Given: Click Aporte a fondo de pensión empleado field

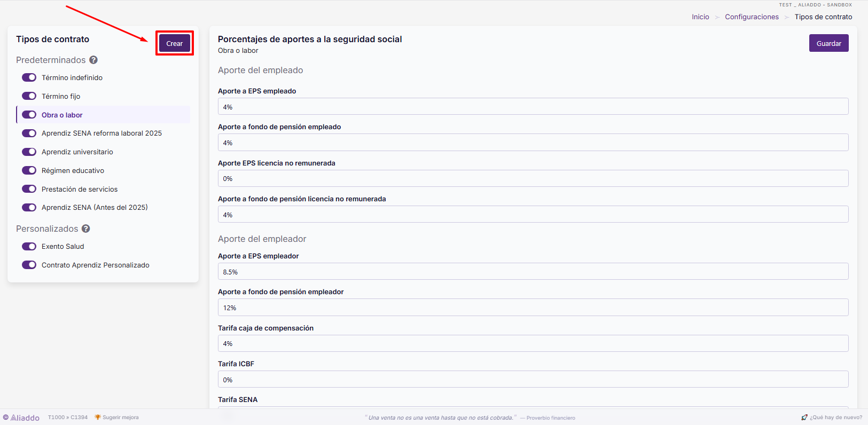Looking at the screenshot, I should (533, 142).
